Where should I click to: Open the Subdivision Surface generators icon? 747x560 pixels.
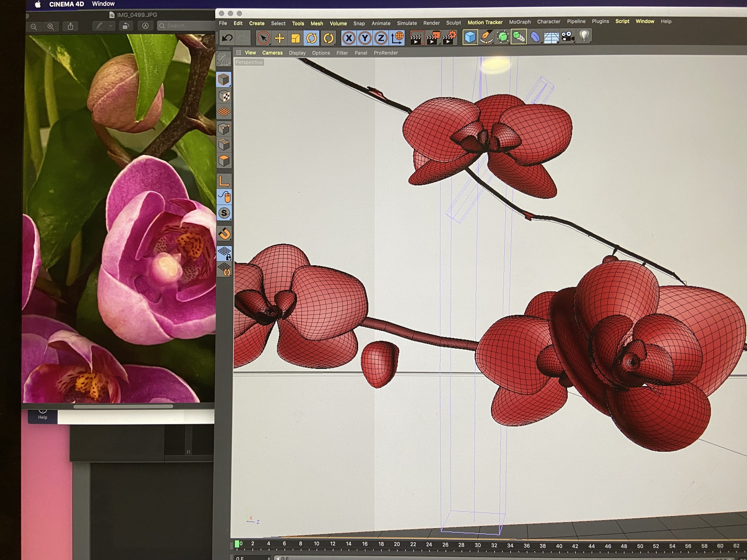[x=502, y=37]
